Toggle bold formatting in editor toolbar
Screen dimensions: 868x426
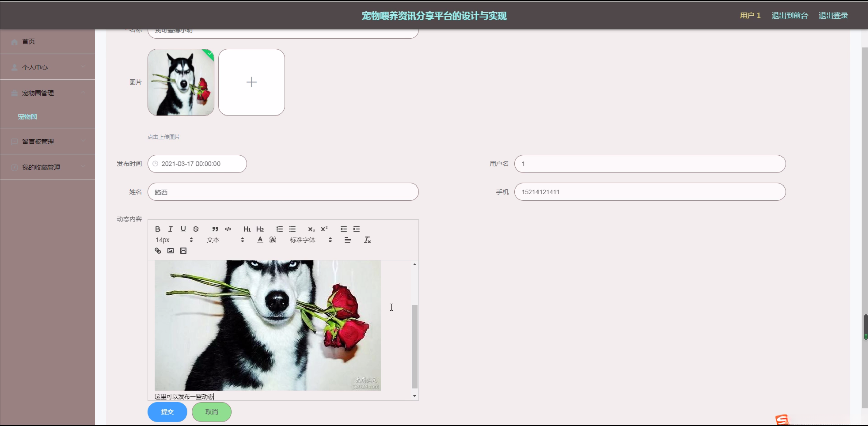tap(158, 229)
